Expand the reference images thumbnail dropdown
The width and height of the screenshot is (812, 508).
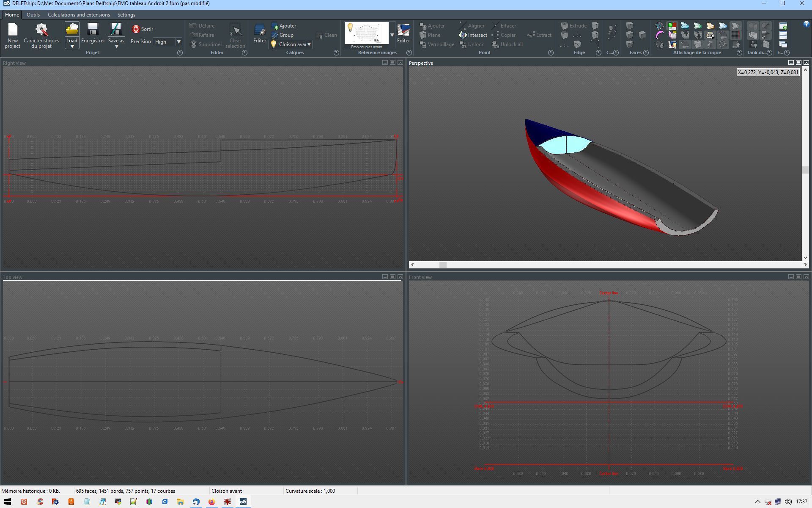pyautogui.click(x=392, y=35)
